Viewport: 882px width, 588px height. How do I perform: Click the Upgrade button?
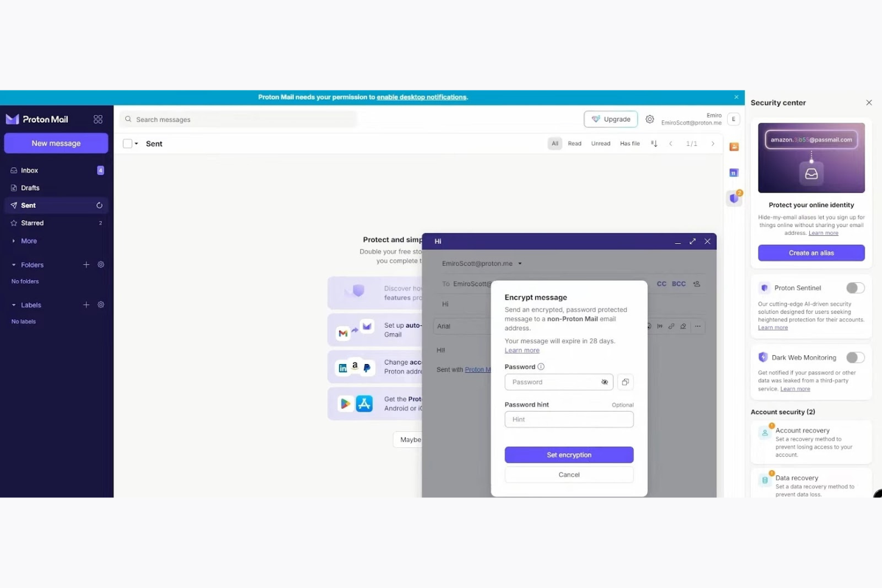[x=611, y=119]
